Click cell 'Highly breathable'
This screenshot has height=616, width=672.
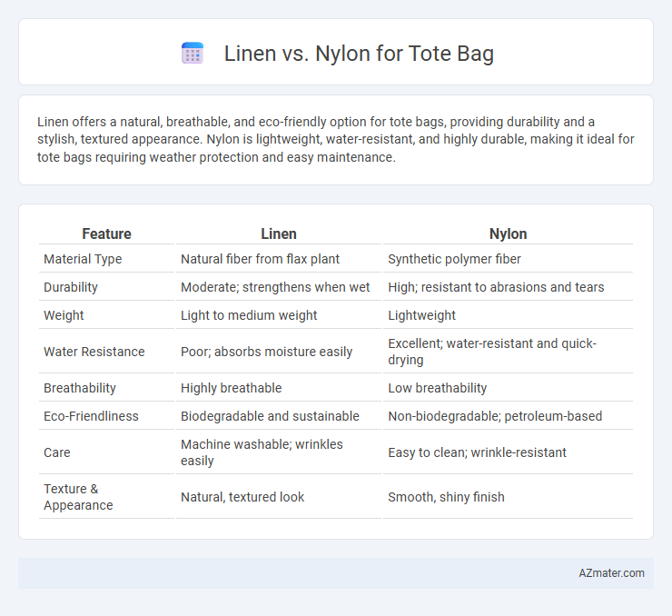tap(231, 388)
